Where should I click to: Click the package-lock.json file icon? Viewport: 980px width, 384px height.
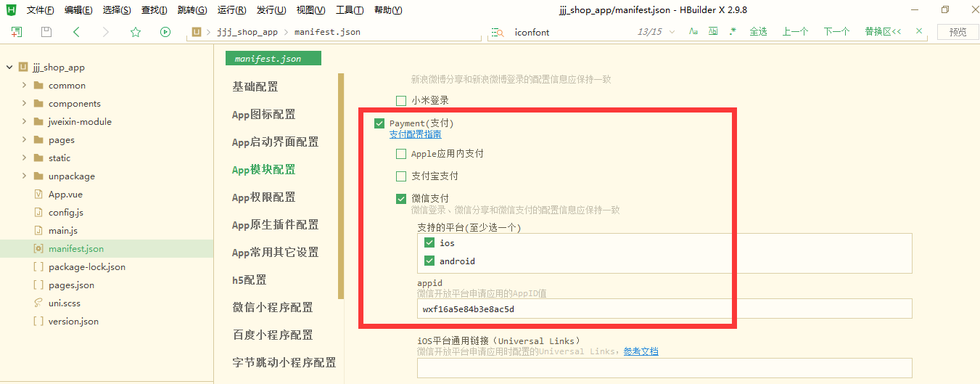click(x=38, y=266)
